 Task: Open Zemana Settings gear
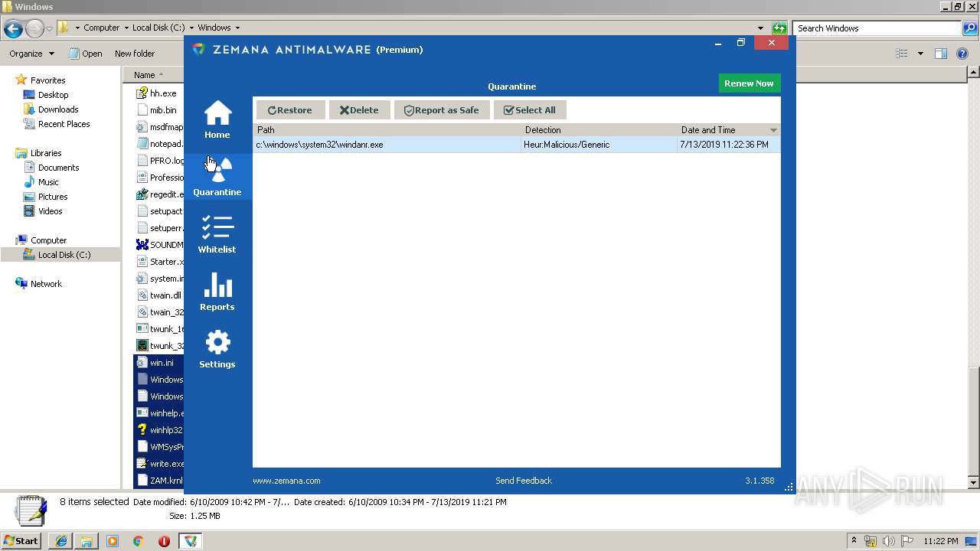click(217, 349)
